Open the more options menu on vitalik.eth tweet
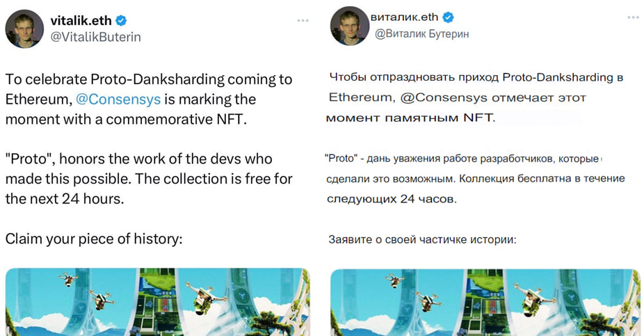This screenshot has width=644, height=336. click(x=303, y=20)
